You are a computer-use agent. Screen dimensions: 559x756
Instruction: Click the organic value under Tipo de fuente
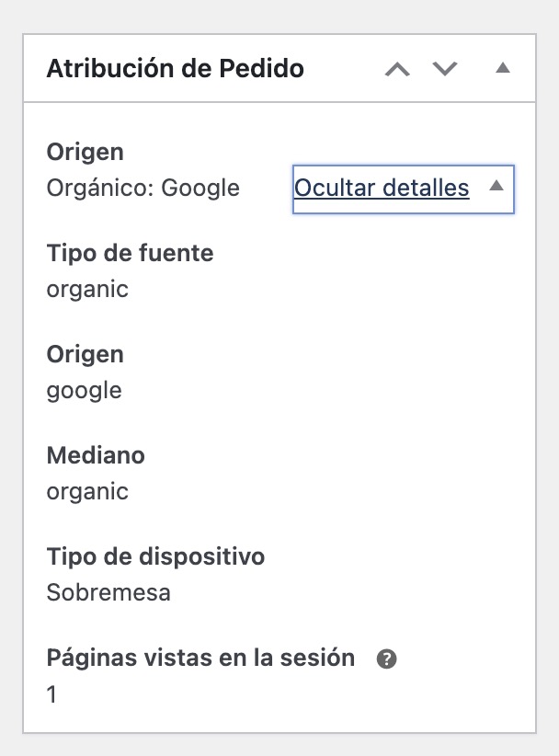tap(84, 289)
